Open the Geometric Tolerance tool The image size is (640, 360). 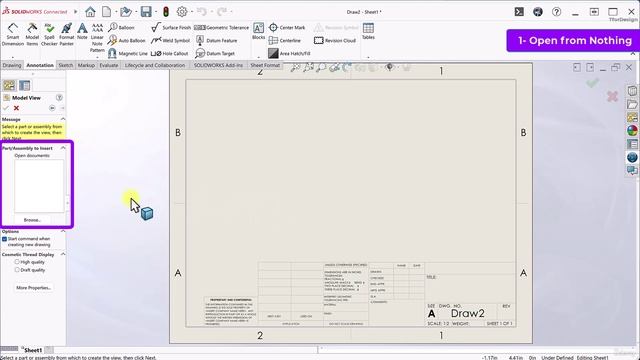221,27
